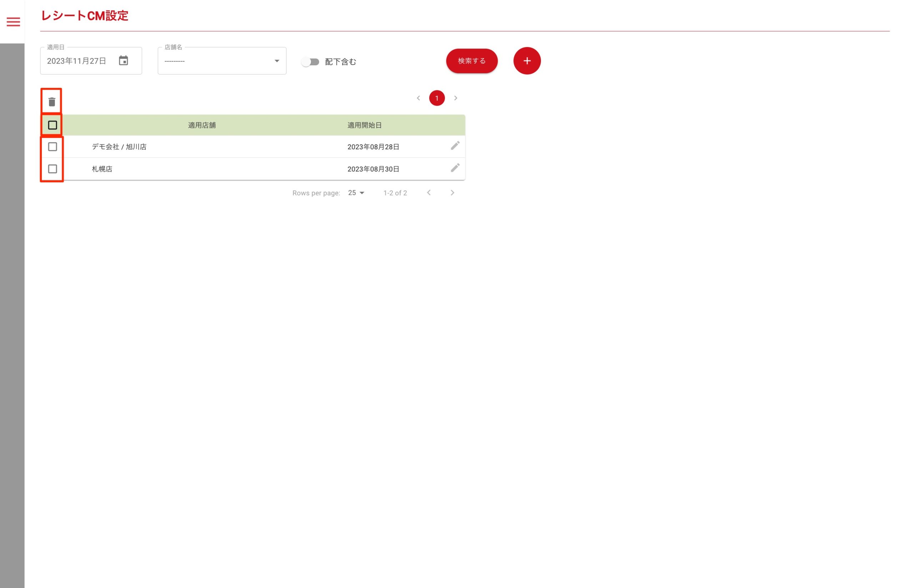Click the 検索する button
Image resolution: width=914 pixels, height=588 pixels.
tap(472, 61)
